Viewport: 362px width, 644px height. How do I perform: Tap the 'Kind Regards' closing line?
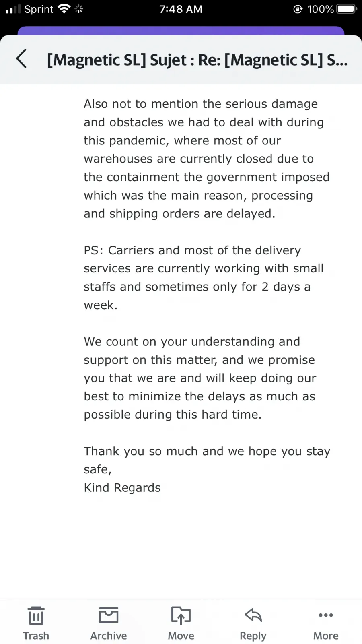tap(122, 488)
